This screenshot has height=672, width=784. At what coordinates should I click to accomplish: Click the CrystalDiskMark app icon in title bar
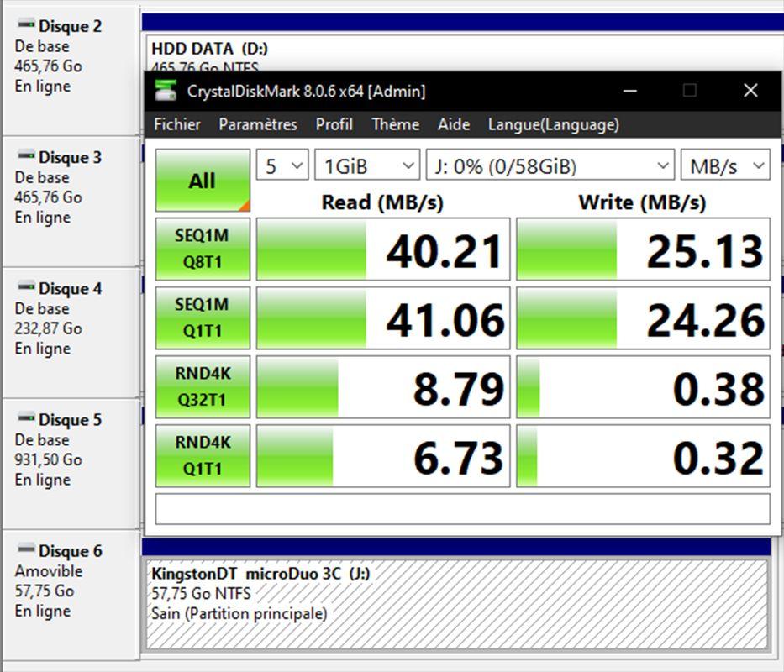[166, 91]
